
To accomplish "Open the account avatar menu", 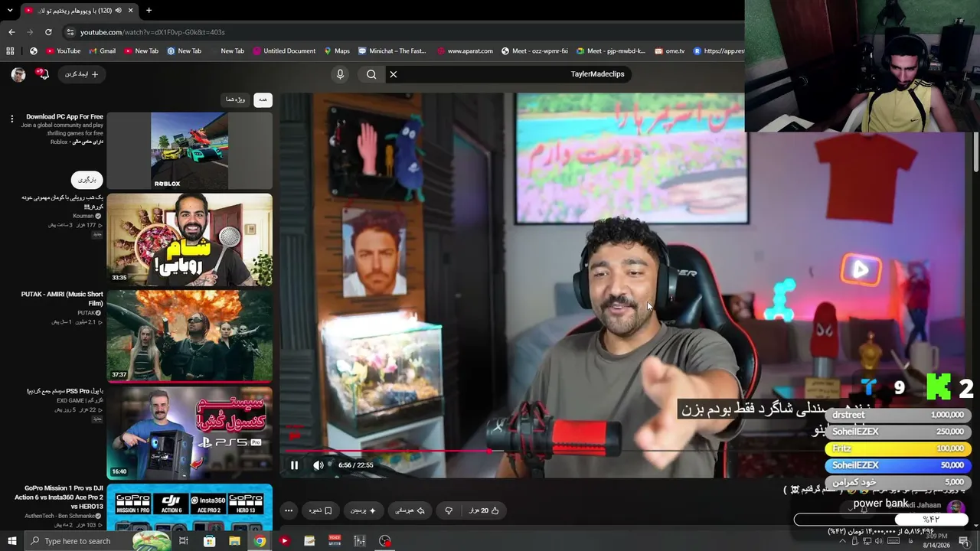I will [18, 74].
